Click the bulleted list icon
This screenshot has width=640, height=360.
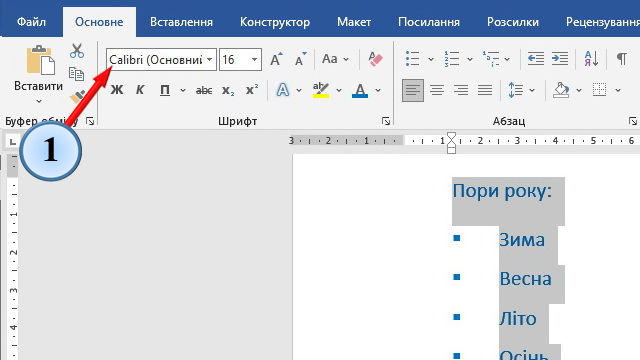pos(413,59)
